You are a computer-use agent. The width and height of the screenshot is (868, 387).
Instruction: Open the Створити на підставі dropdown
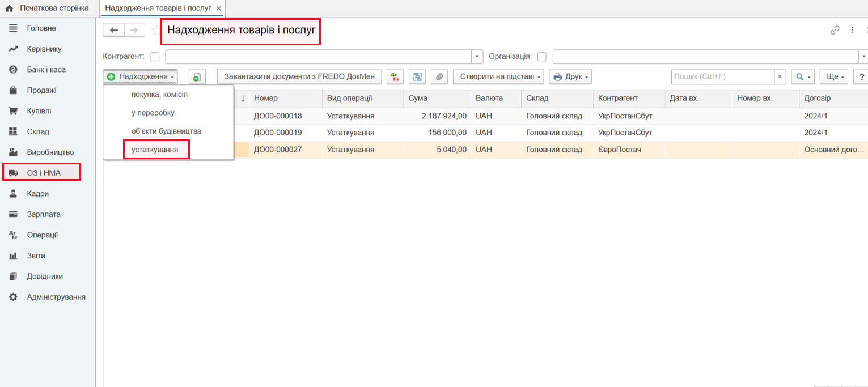tap(498, 76)
